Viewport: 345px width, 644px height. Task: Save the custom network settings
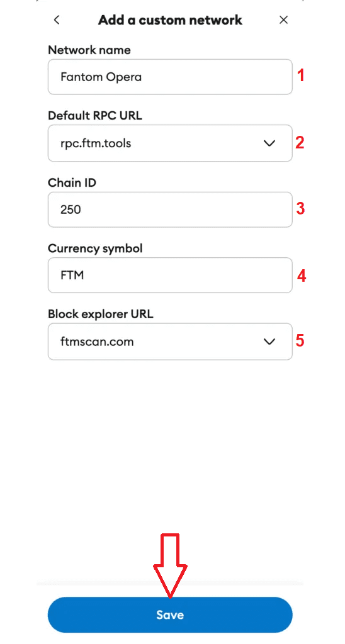coord(170,615)
